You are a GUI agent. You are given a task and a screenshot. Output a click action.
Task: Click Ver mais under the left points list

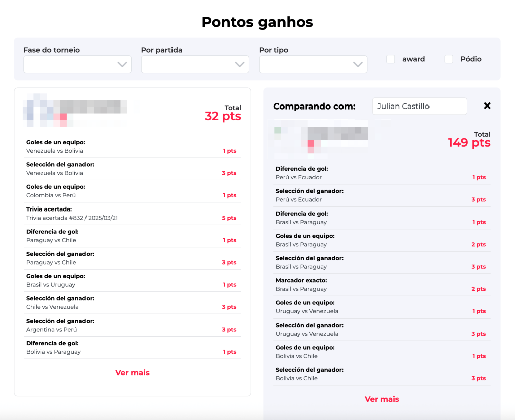[132, 373]
